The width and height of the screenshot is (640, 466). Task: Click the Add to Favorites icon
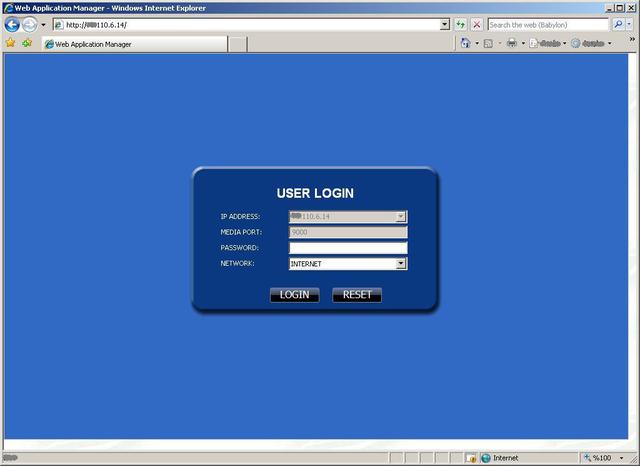[x=27, y=43]
